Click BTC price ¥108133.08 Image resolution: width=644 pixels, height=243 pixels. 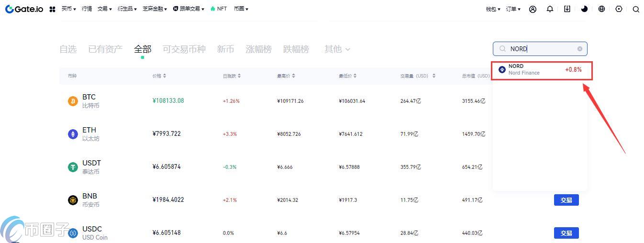168,101
